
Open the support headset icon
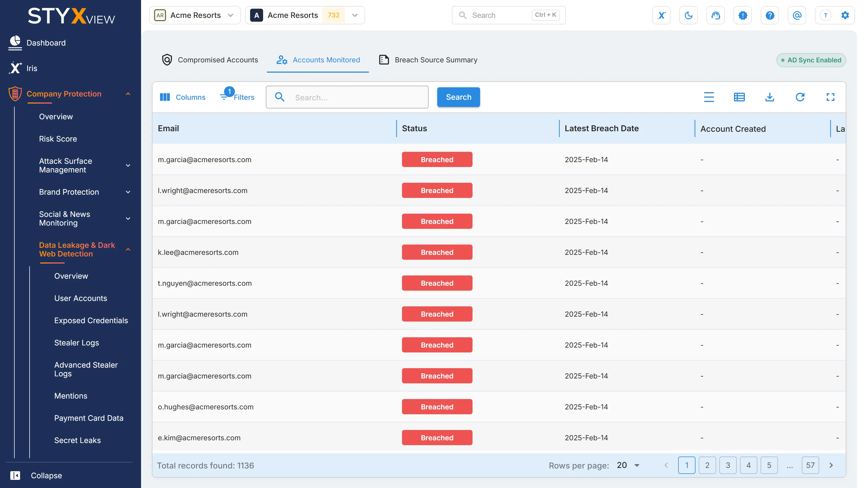715,15
